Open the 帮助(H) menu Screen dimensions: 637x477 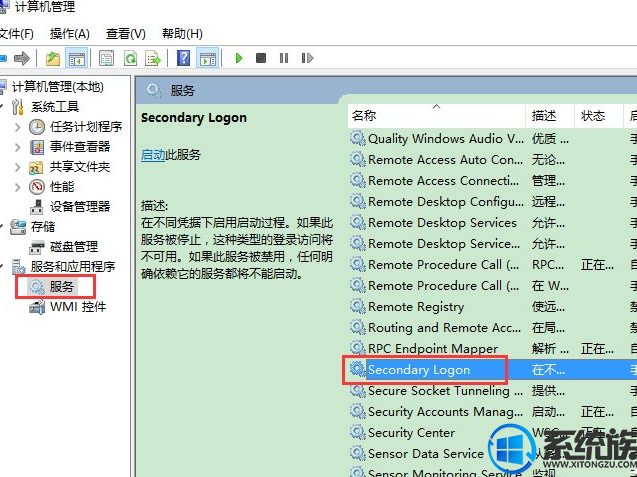click(x=182, y=33)
